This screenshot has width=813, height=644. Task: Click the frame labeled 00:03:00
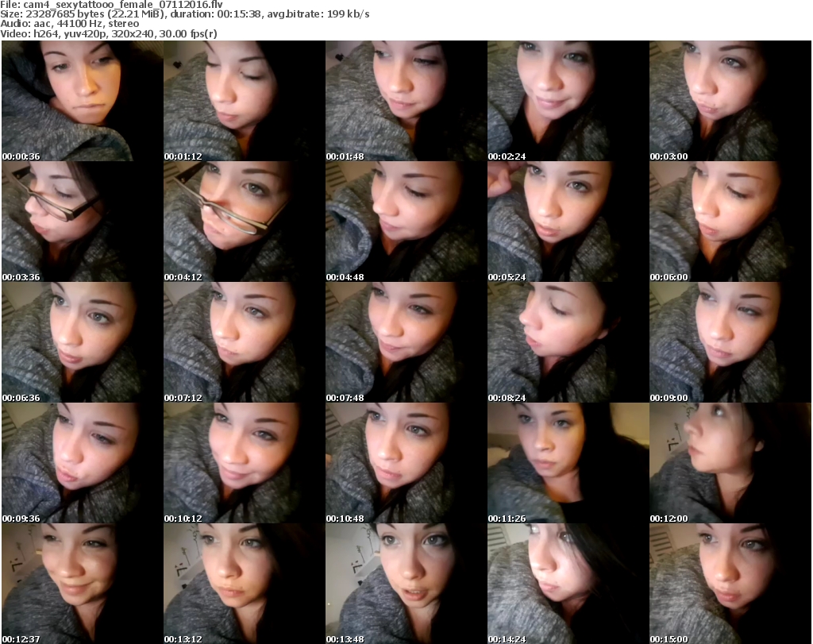(x=730, y=101)
